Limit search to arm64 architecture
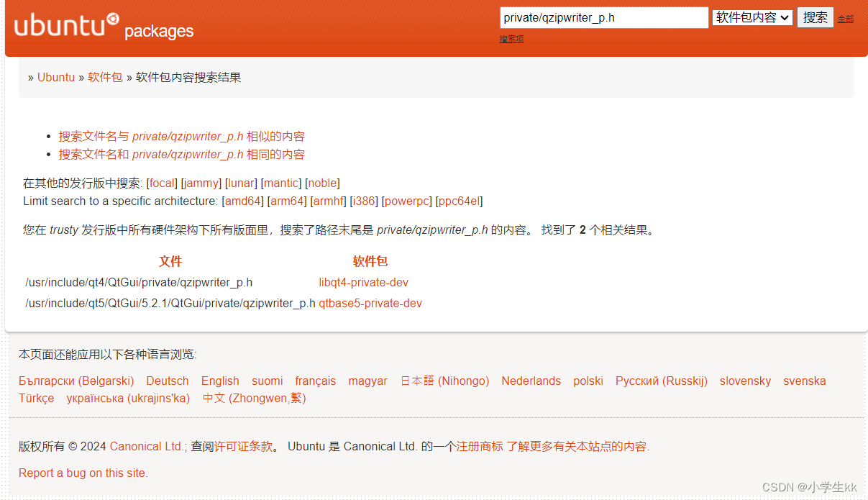This screenshot has height=500, width=868. (288, 201)
